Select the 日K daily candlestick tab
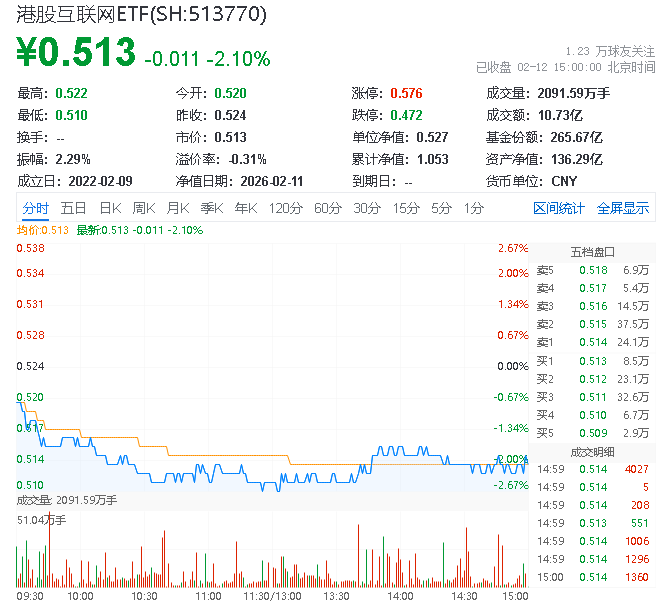Viewport: 656px width, 615px height. [x=109, y=208]
